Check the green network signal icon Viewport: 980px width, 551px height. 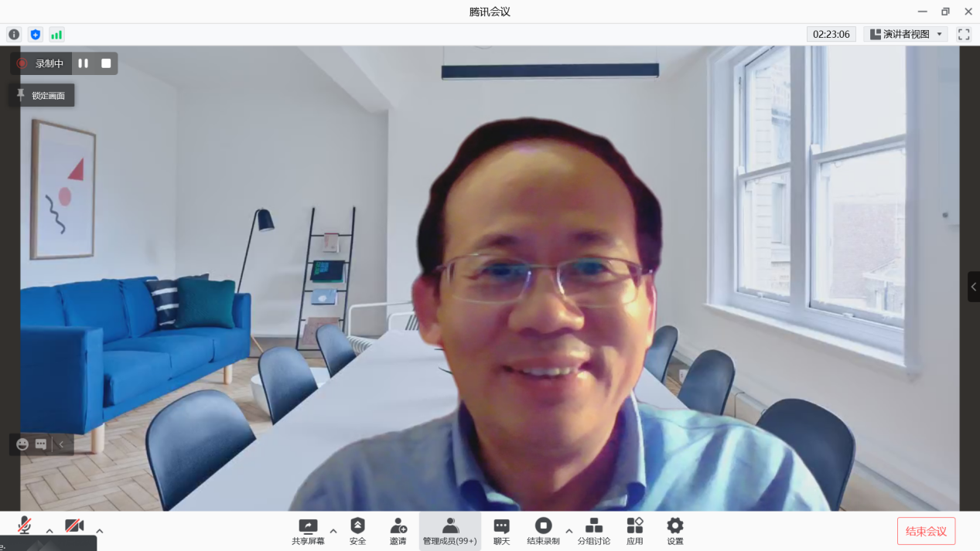[56, 35]
